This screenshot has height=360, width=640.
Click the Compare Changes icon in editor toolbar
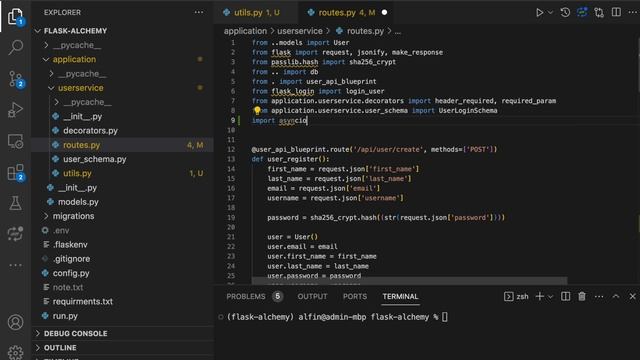(x=599, y=13)
